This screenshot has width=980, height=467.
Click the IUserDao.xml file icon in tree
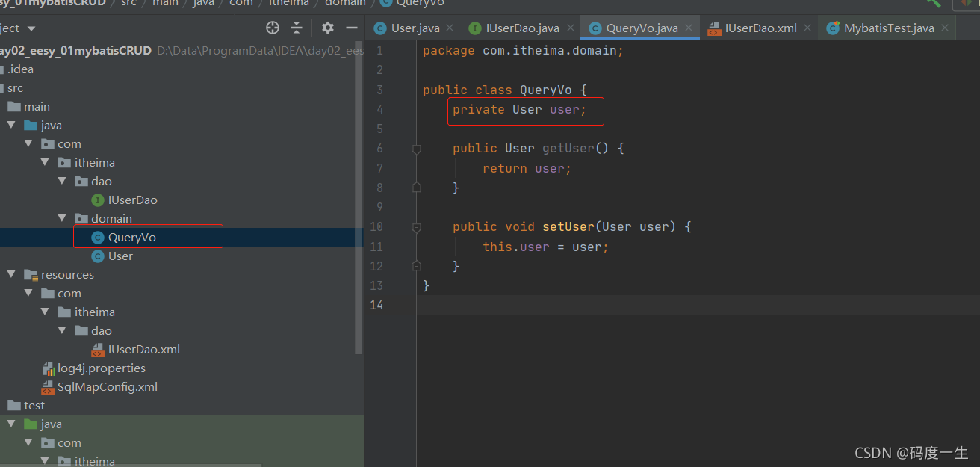[x=98, y=349]
